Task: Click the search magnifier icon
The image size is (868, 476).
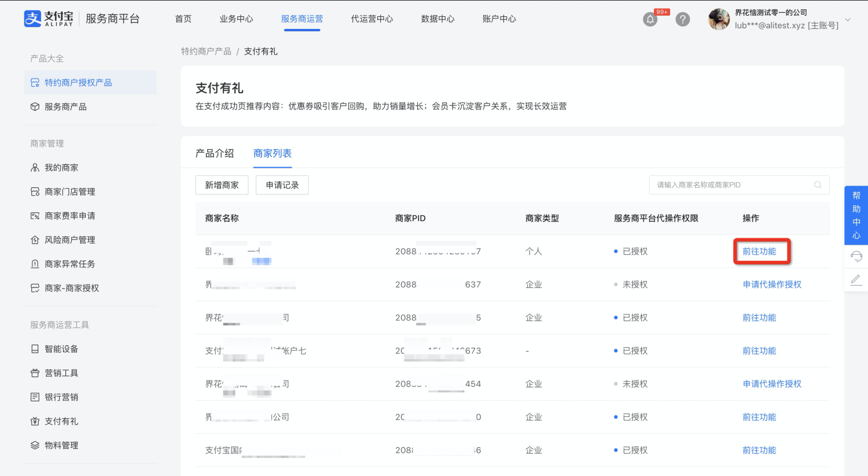Action: tap(818, 185)
